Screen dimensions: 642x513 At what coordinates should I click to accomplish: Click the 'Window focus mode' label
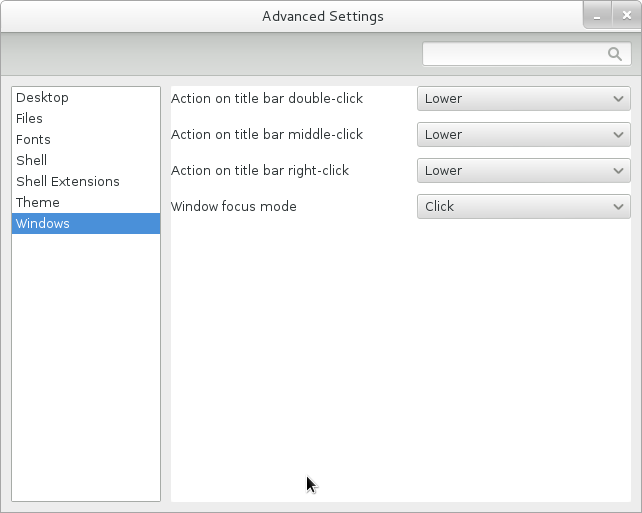[234, 206]
